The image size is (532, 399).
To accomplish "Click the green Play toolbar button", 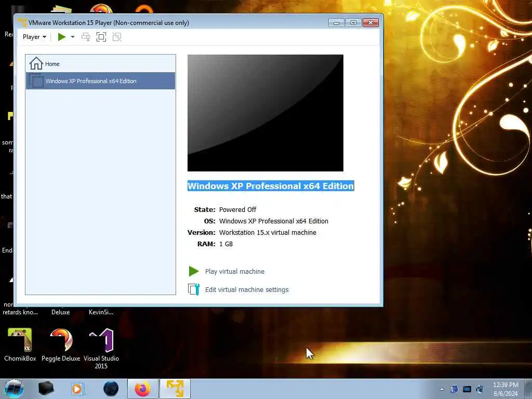I will [x=62, y=37].
